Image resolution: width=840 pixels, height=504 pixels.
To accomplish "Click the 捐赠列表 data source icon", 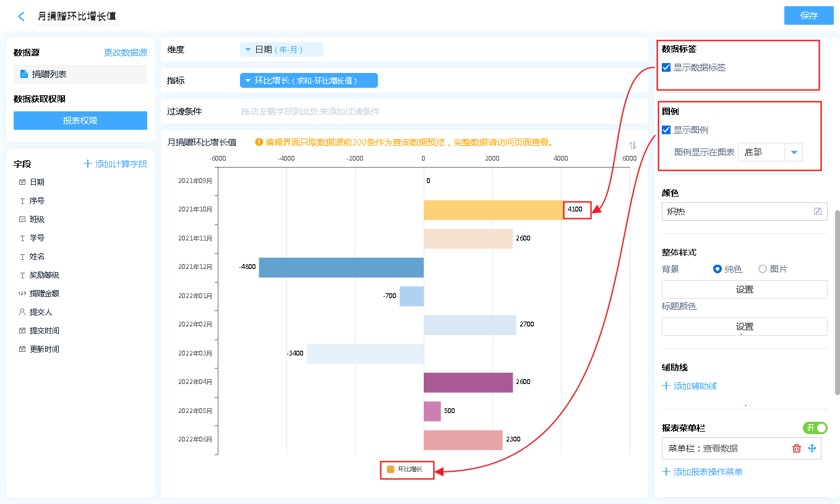I will 24,74.
